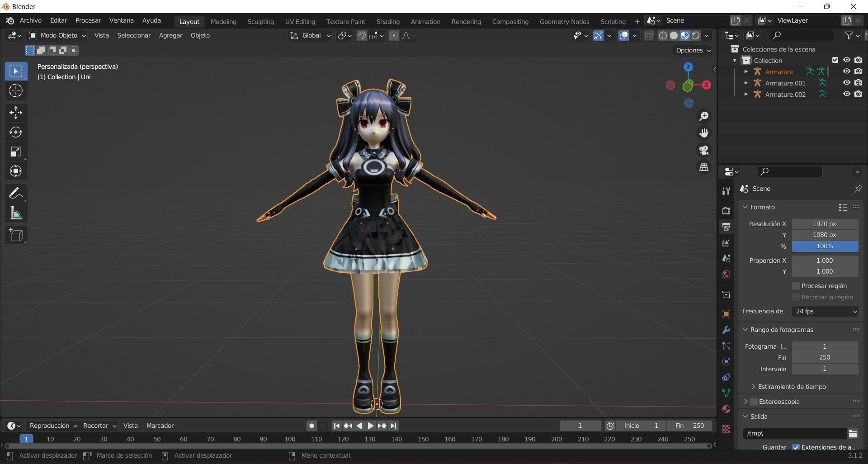Collapse Rango de fotogramas panel
Screen dimensions: 868x464
coord(745,330)
